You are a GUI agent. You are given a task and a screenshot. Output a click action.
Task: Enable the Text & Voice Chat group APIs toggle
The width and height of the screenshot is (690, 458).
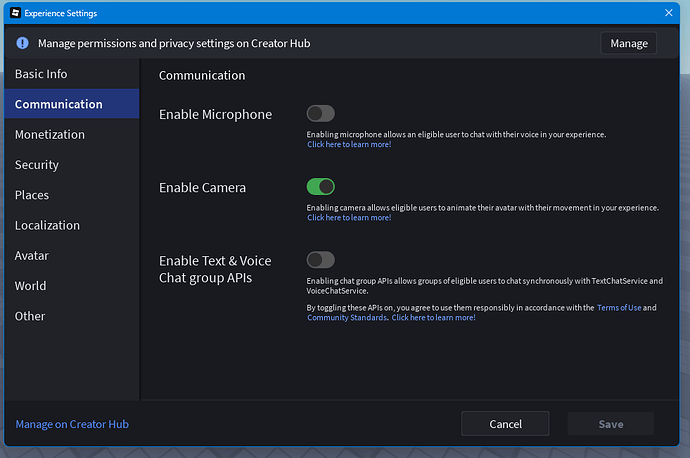click(x=320, y=260)
